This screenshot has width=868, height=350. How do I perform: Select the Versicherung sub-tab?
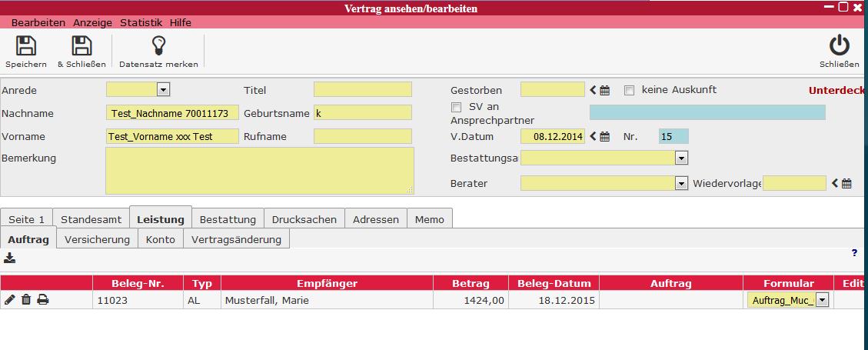click(x=97, y=239)
